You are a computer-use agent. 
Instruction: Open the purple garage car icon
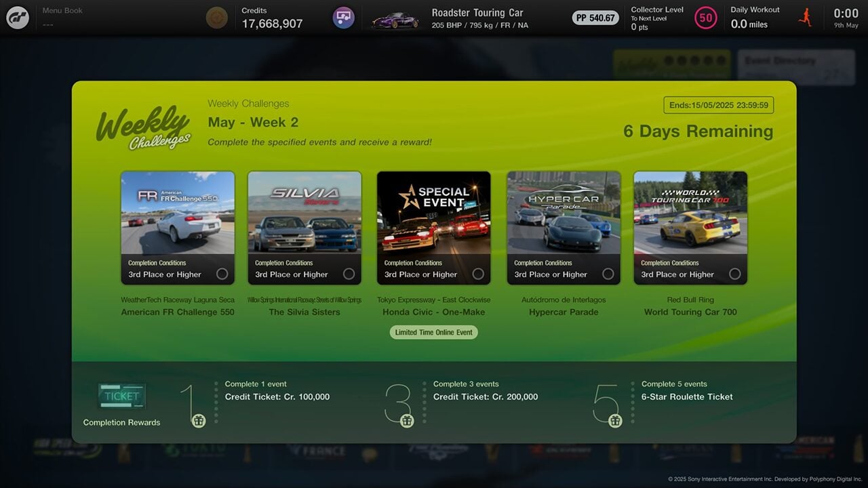[344, 18]
